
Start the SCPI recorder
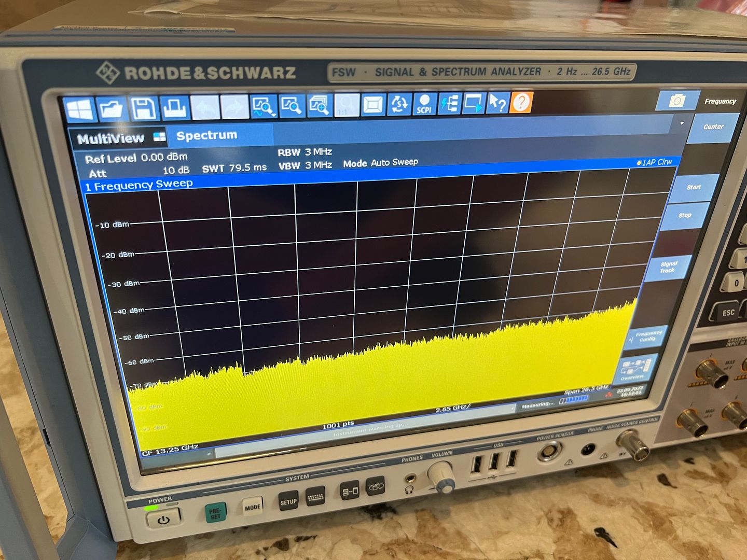tap(425, 103)
